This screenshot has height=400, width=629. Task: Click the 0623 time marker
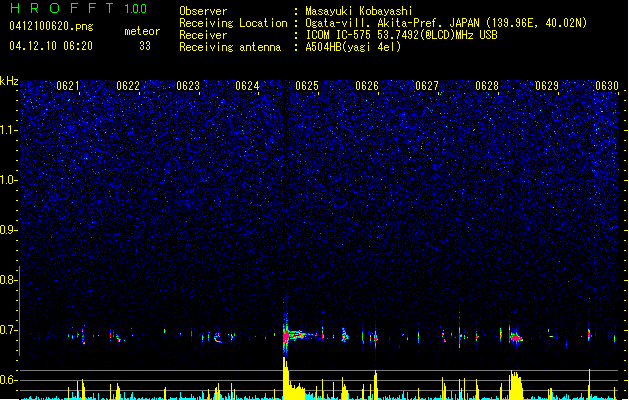pyautogui.click(x=188, y=86)
